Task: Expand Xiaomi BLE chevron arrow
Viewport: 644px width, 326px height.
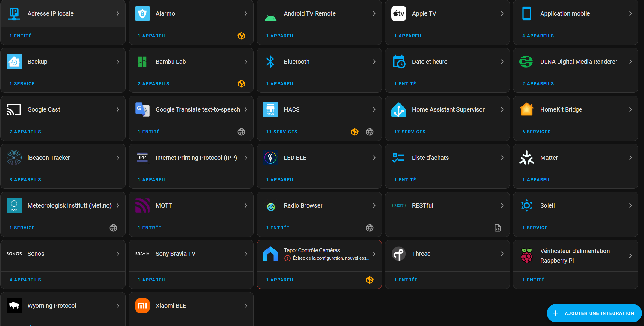Action: (246, 306)
